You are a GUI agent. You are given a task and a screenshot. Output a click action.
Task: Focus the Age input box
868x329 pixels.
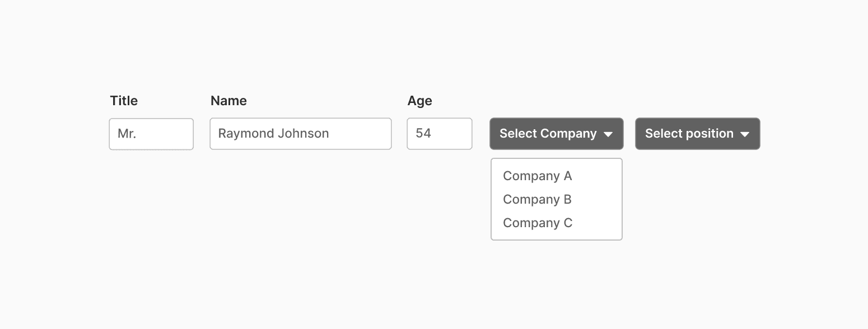(x=440, y=134)
